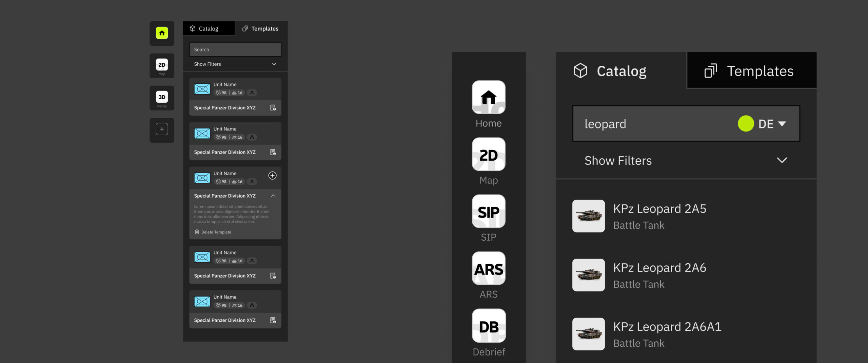Screen dimensions: 868x363
Task: Click hierarchy badge in the expanded template card
Action: click(x=252, y=182)
